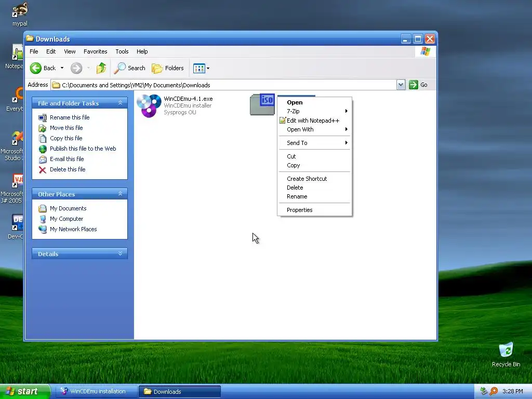Open the Edit menu
The height and width of the screenshot is (399, 532).
tap(51, 51)
